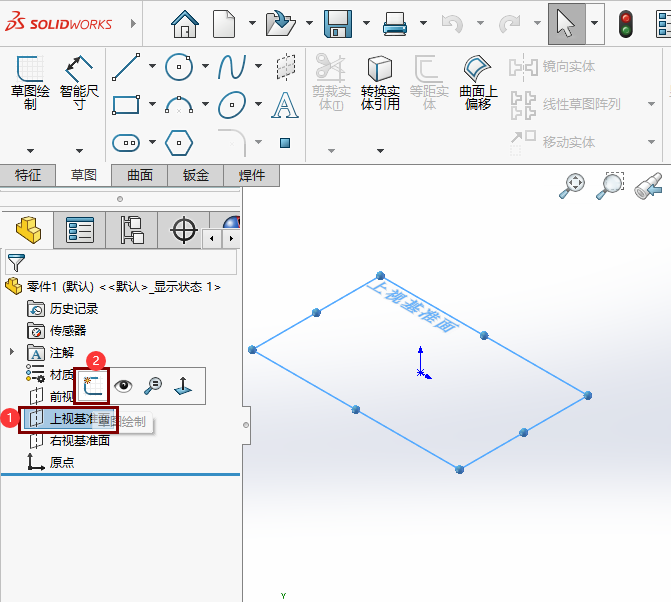Click the sketch icon in context toolbar
This screenshot has height=602, width=671.
pos(92,386)
